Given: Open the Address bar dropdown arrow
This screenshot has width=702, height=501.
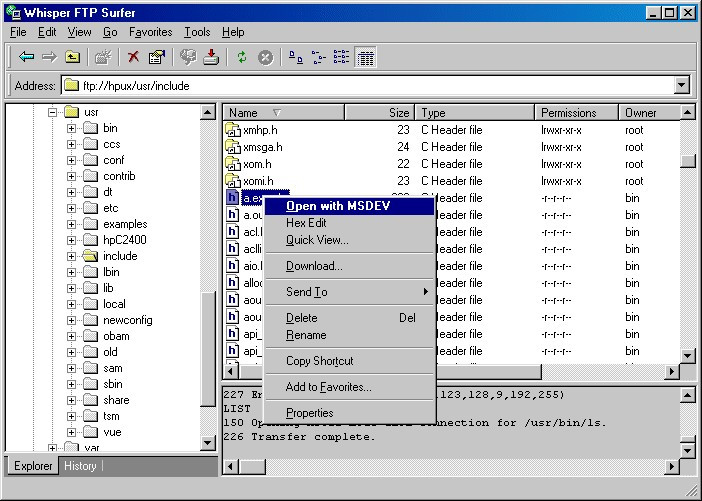Looking at the screenshot, I should [681, 85].
